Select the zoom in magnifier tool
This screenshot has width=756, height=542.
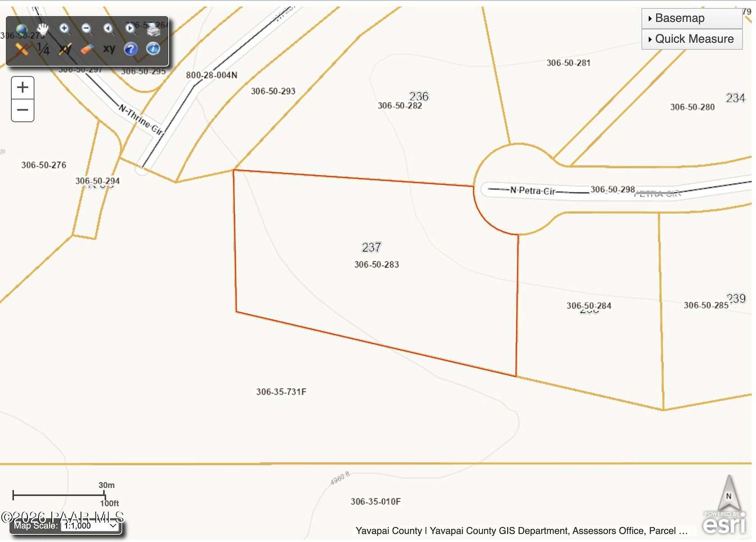tap(64, 29)
